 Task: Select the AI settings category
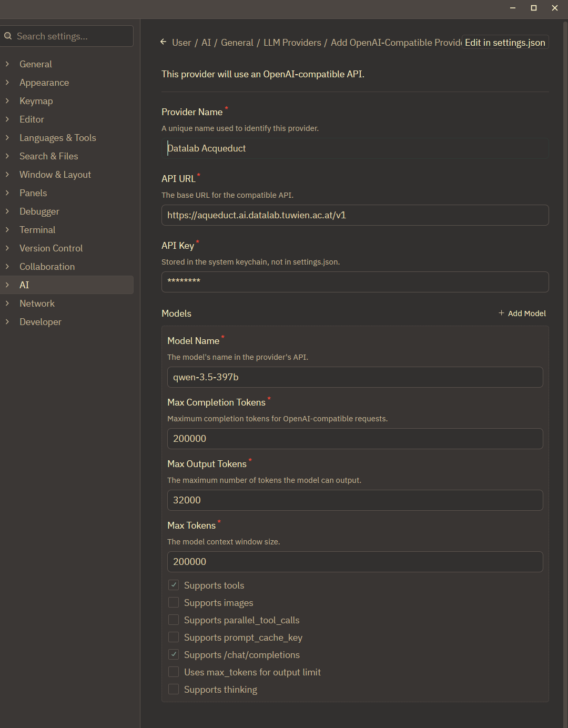[67, 285]
